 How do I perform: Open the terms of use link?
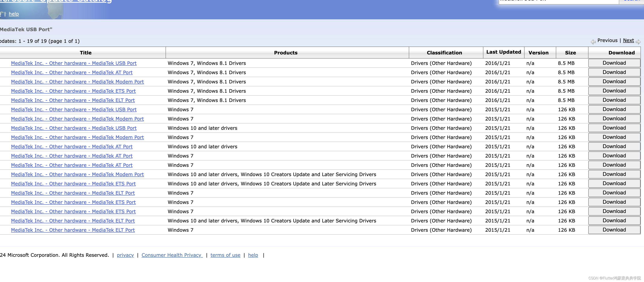tap(225, 255)
